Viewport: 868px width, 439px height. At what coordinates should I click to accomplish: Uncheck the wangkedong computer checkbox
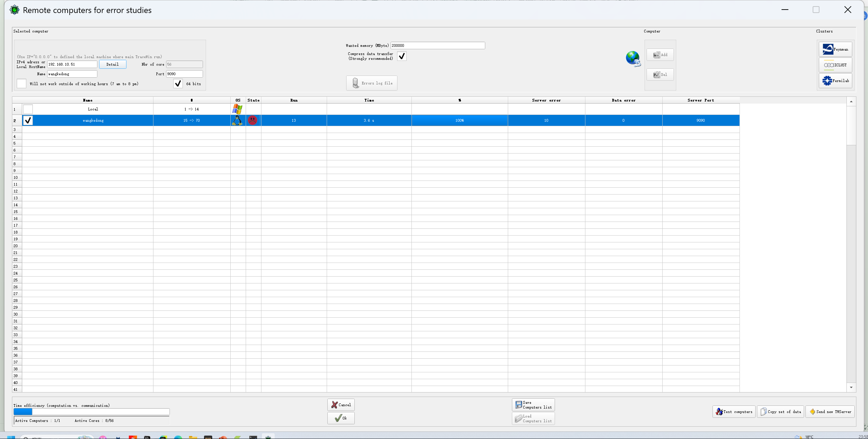coord(28,120)
